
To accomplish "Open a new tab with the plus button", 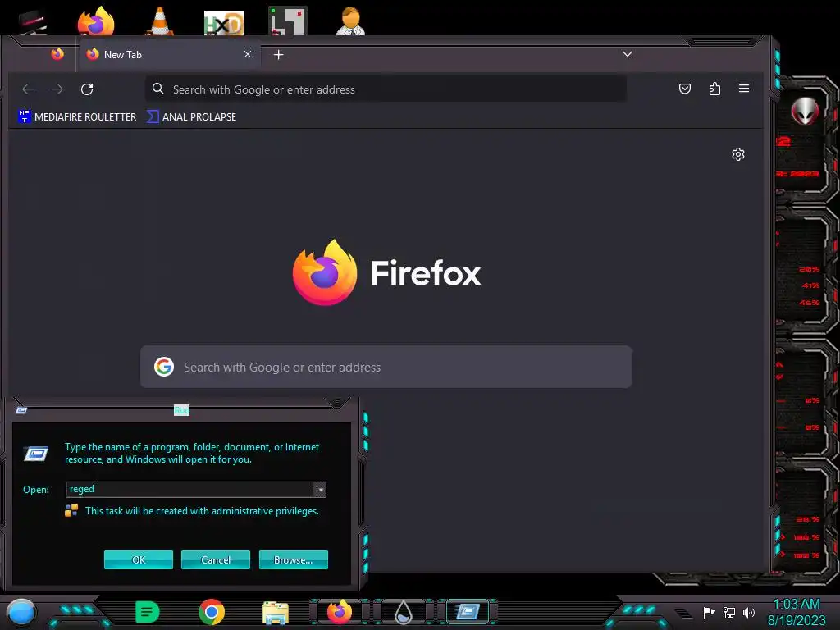I will pyautogui.click(x=279, y=55).
